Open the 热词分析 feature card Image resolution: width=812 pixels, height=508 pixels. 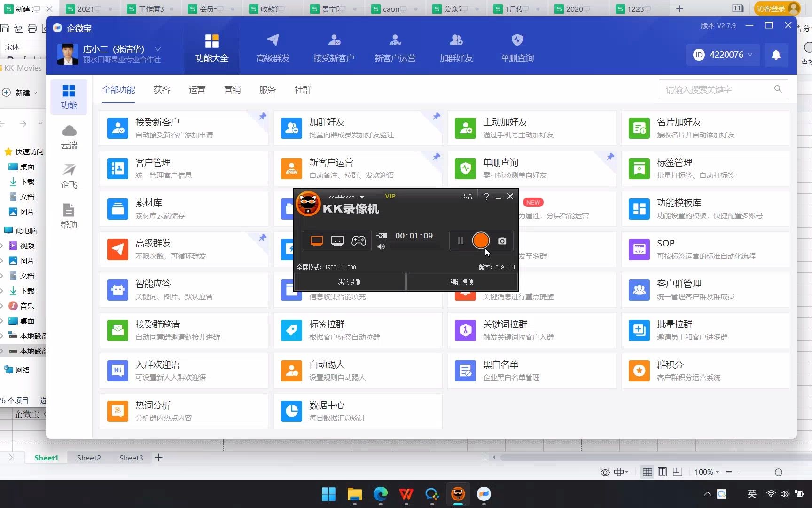coord(184,411)
